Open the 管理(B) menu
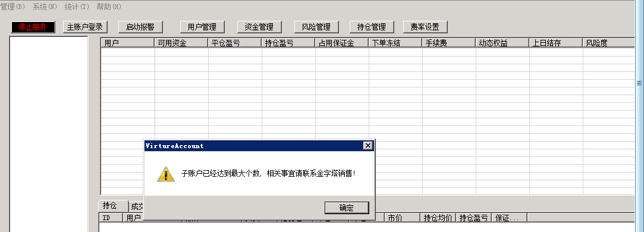Image resolution: width=644 pixels, height=232 pixels. click(12, 7)
